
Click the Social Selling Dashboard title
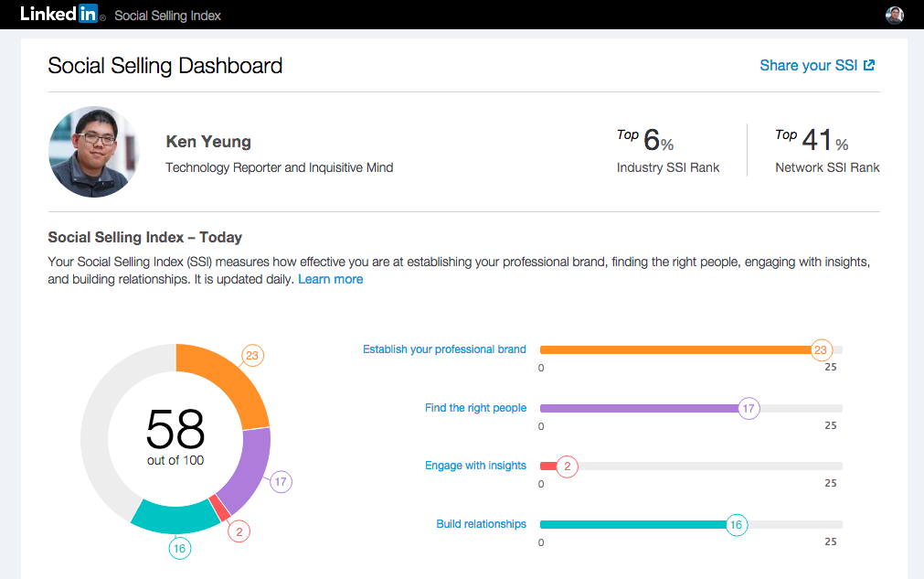pyautogui.click(x=165, y=66)
